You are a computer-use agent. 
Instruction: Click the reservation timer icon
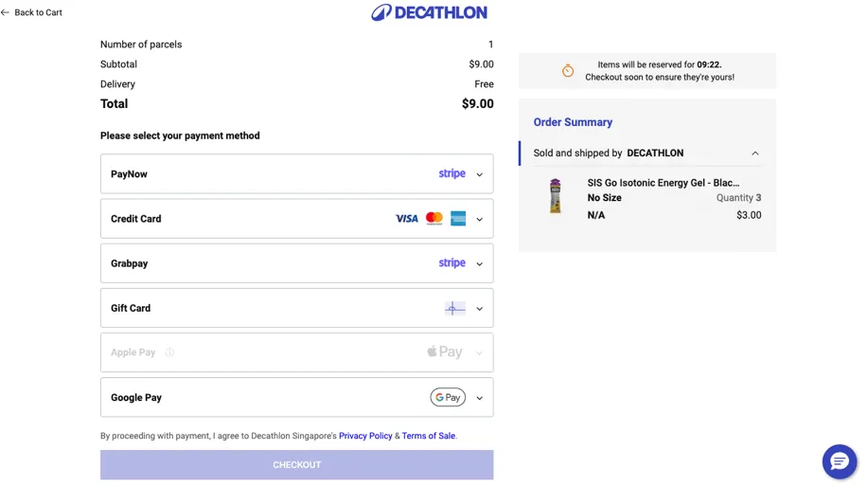click(x=568, y=71)
